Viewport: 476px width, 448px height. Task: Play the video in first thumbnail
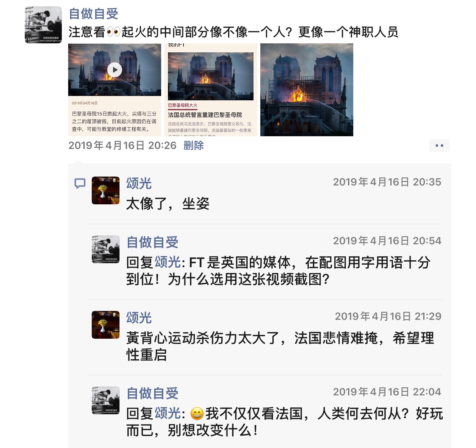115,70
